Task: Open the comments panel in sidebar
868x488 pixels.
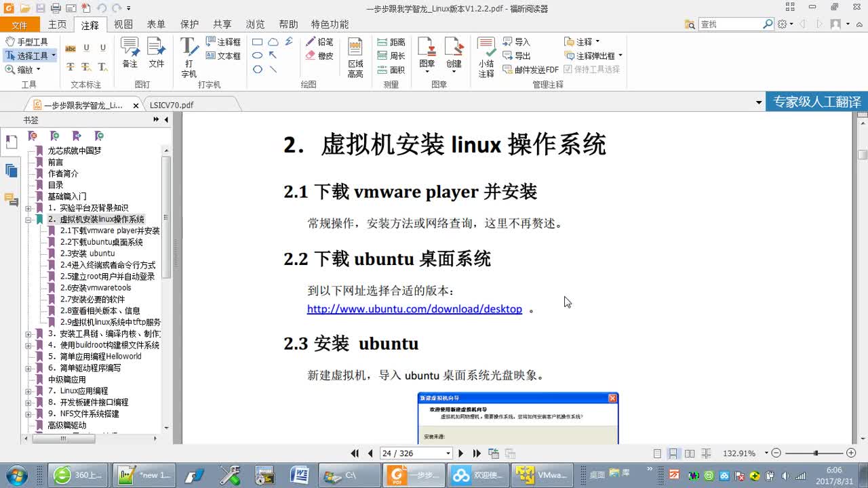Action: (11, 199)
